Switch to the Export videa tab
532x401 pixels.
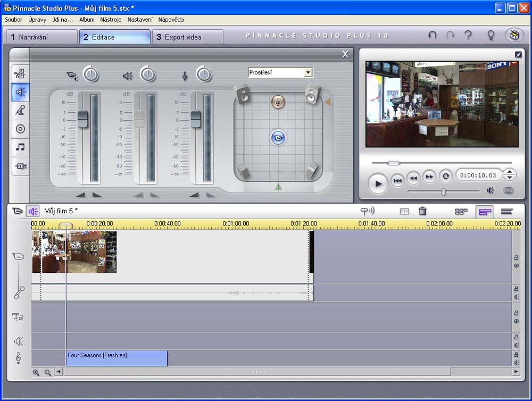coord(187,37)
